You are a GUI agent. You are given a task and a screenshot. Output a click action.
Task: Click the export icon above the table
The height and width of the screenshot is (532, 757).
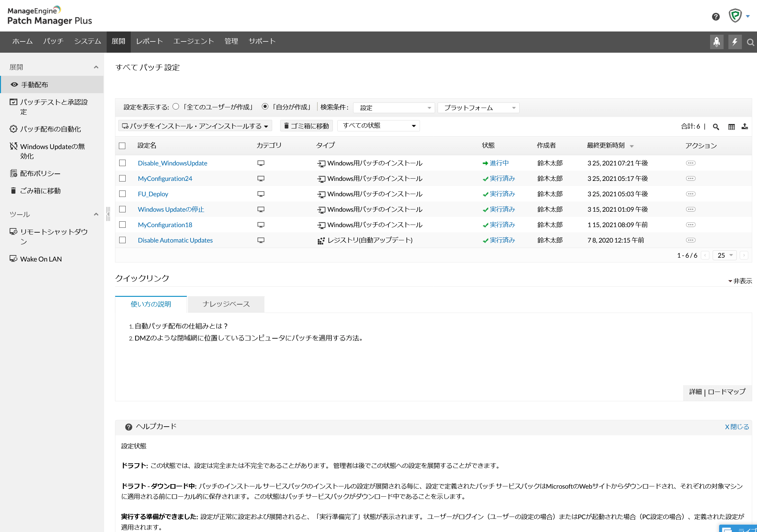pyautogui.click(x=745, y=127)
